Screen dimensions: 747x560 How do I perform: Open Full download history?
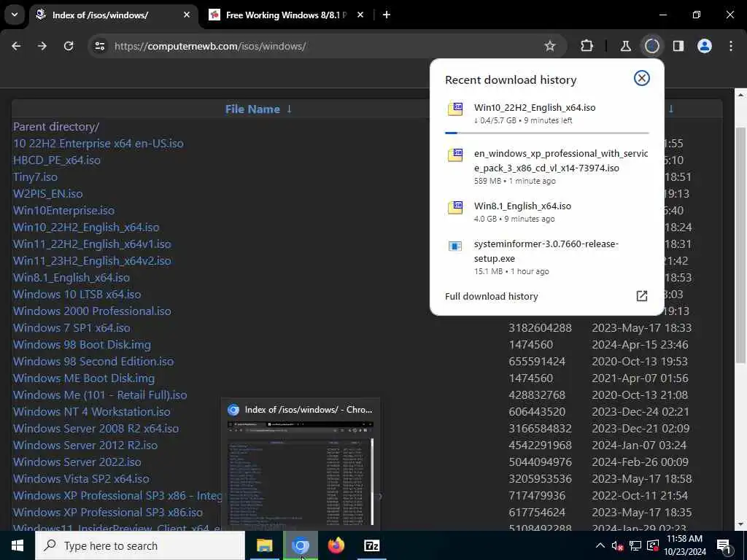tap(491, 296)
